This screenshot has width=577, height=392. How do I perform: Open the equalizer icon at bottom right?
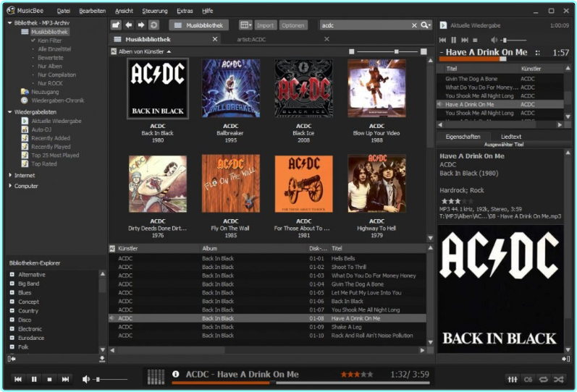click(x=513, y=379)
